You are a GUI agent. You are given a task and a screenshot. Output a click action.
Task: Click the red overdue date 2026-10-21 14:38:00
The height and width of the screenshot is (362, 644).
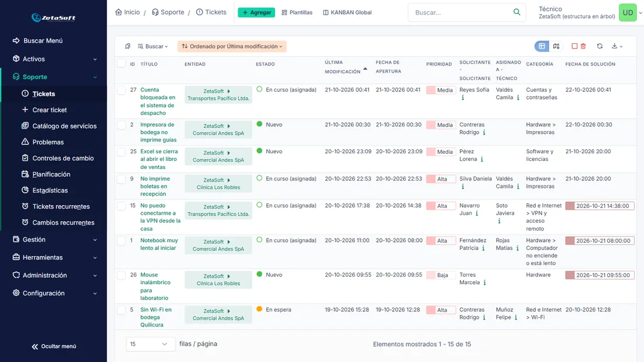[600, 206]
